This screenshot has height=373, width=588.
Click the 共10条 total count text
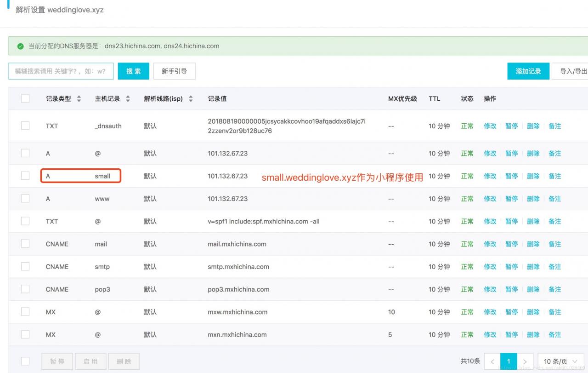click(470, 362)
